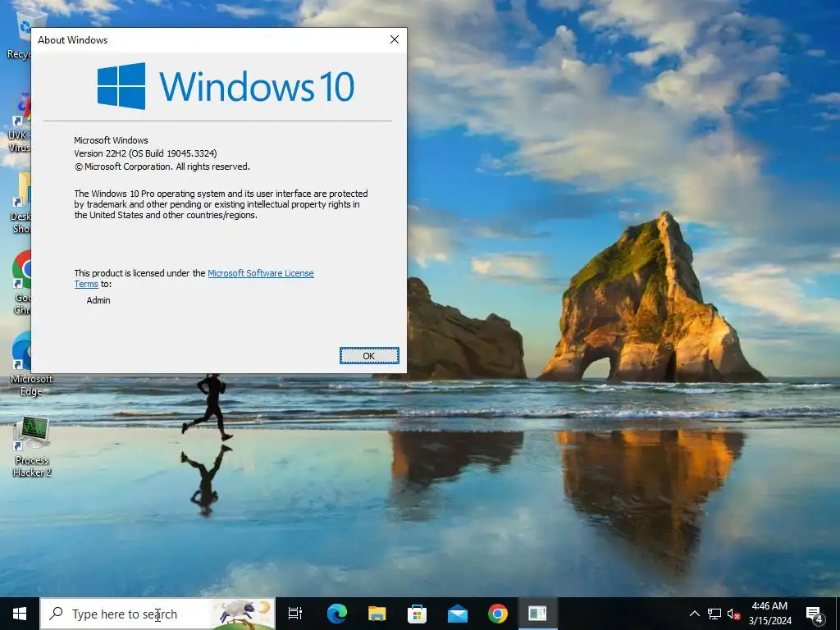
Task: Select the About Windows taskbar button
Action: tap(537, 614)
